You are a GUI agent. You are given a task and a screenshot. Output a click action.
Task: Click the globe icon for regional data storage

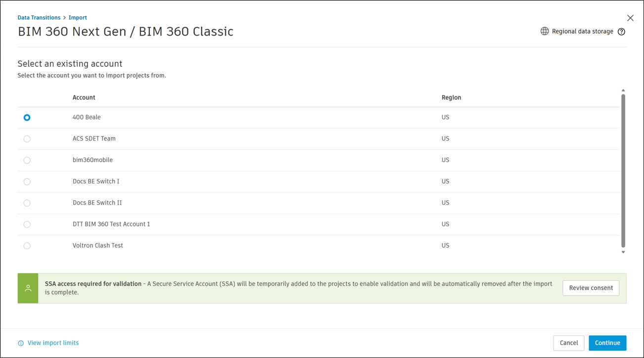point(545,31)
